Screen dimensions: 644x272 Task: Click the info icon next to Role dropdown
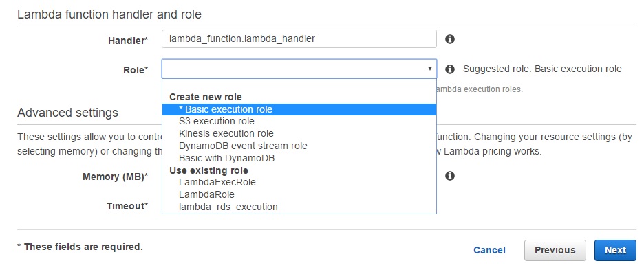pos(450,69)
